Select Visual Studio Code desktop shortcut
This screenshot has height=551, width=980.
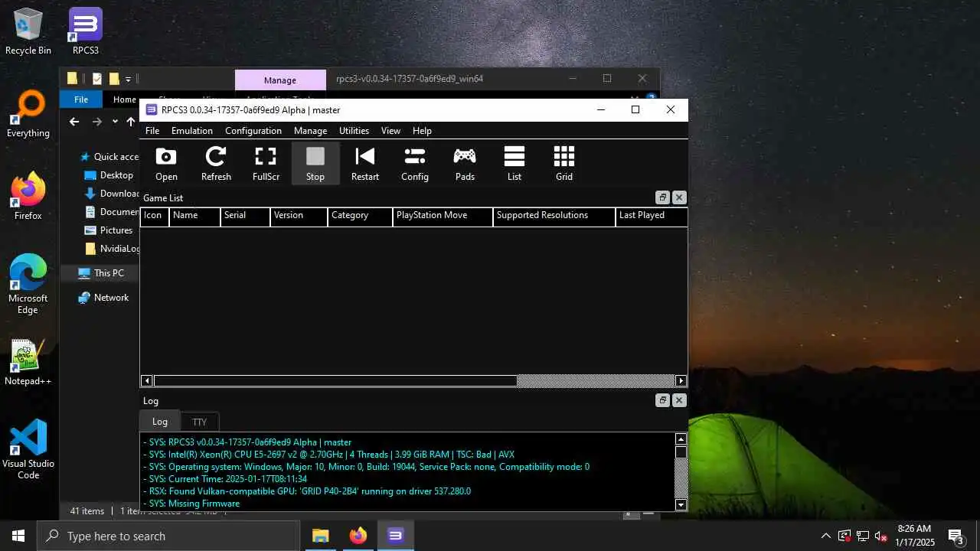[x=28, y=450]
